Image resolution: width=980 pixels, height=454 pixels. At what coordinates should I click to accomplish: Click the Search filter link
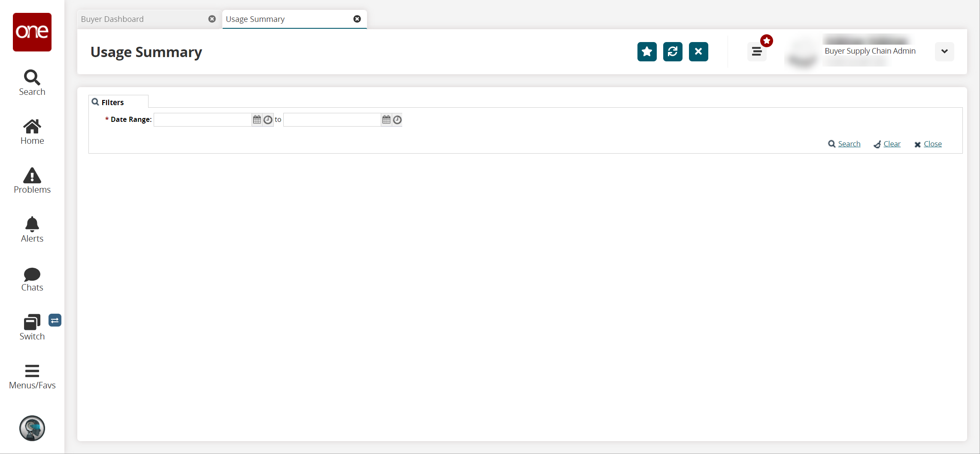click(x=844, y=144)
